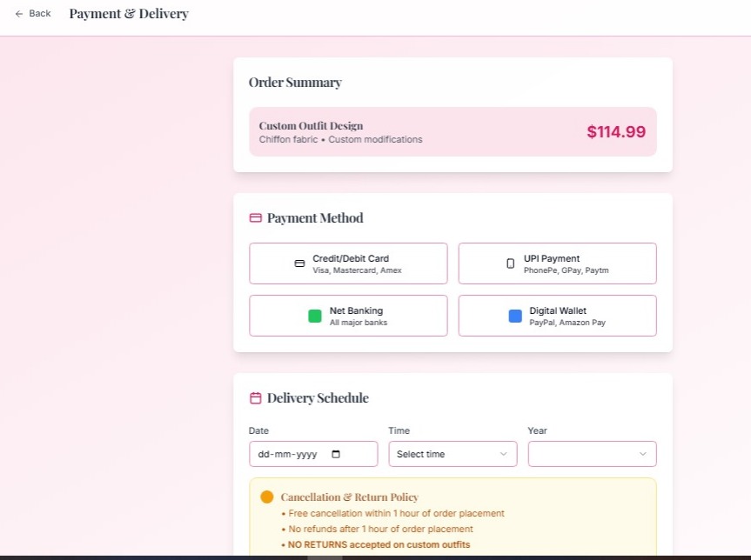Screen dimensions: 751x560
Task: Expand the Year dropdown
Action: 592,454
